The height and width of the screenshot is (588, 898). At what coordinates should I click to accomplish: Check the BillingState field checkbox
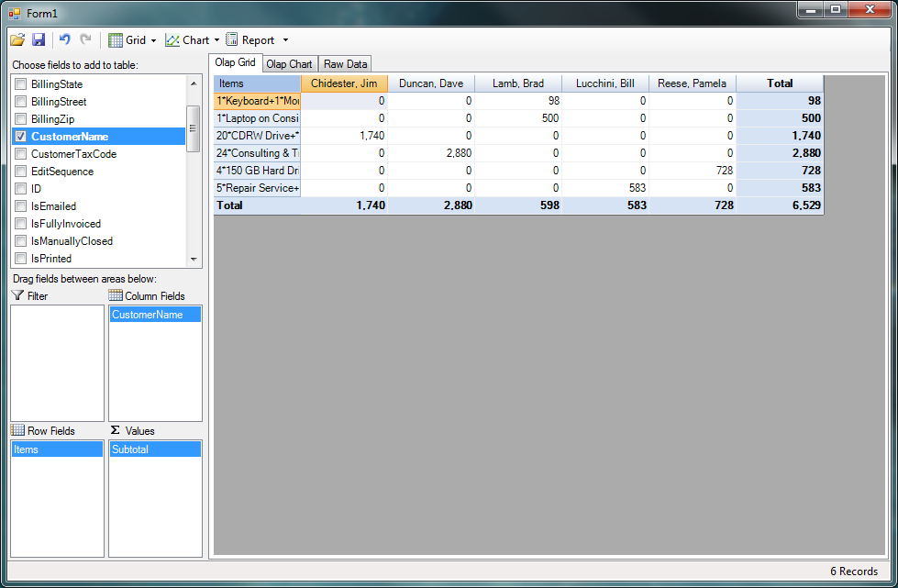[x=20, y=84]
